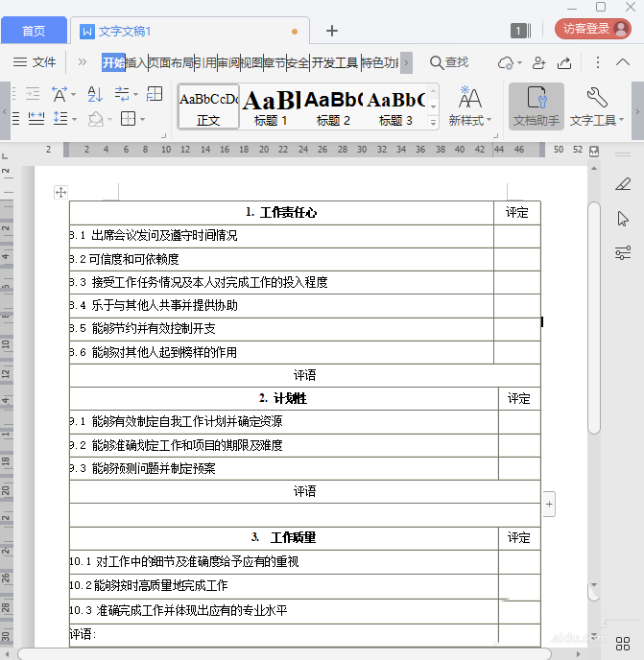This screenshot has width=644, height=660.
Task: Click the window count 1 icon
Action: [520, 31]
